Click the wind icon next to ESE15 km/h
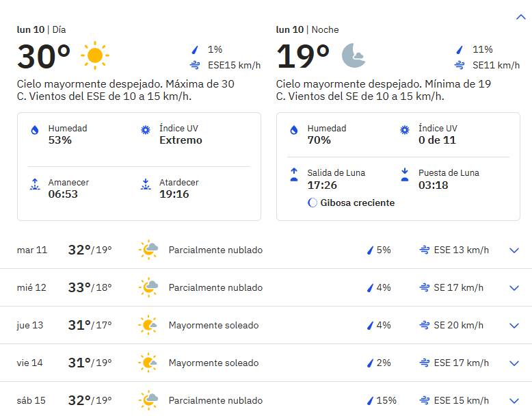The width and height of the screenshot is (532, 416). click(x=195, y=65)
